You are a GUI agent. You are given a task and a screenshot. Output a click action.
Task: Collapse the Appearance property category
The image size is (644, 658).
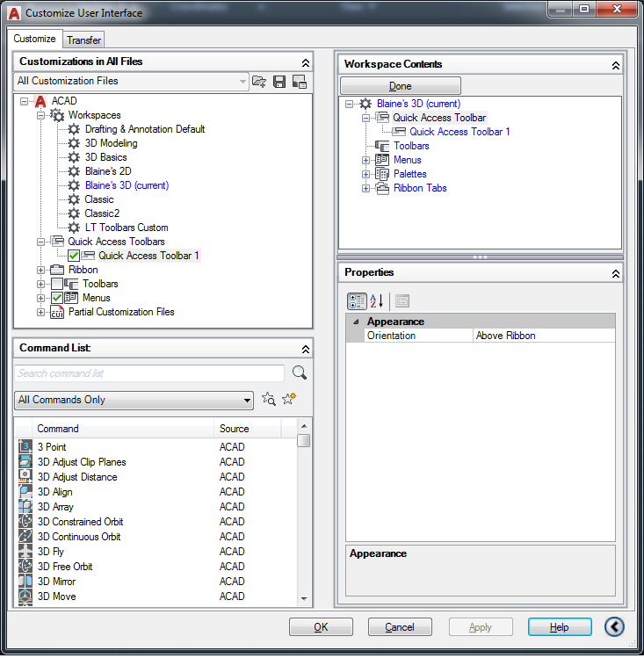coord(356,322)
